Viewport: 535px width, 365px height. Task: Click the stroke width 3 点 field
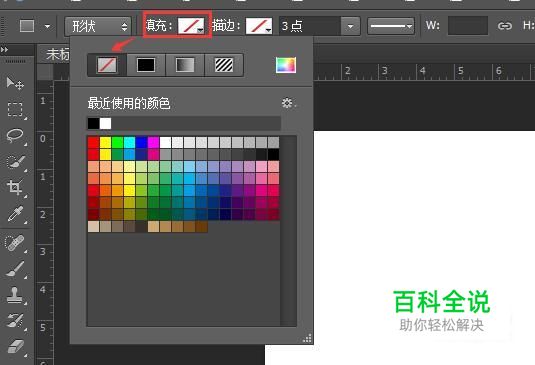310,26
